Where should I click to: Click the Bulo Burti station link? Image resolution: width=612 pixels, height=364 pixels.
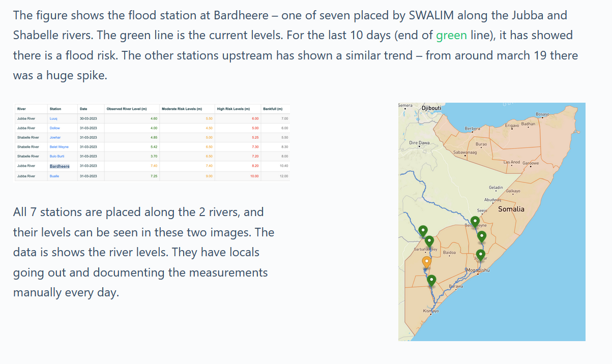tap(56, 156)
